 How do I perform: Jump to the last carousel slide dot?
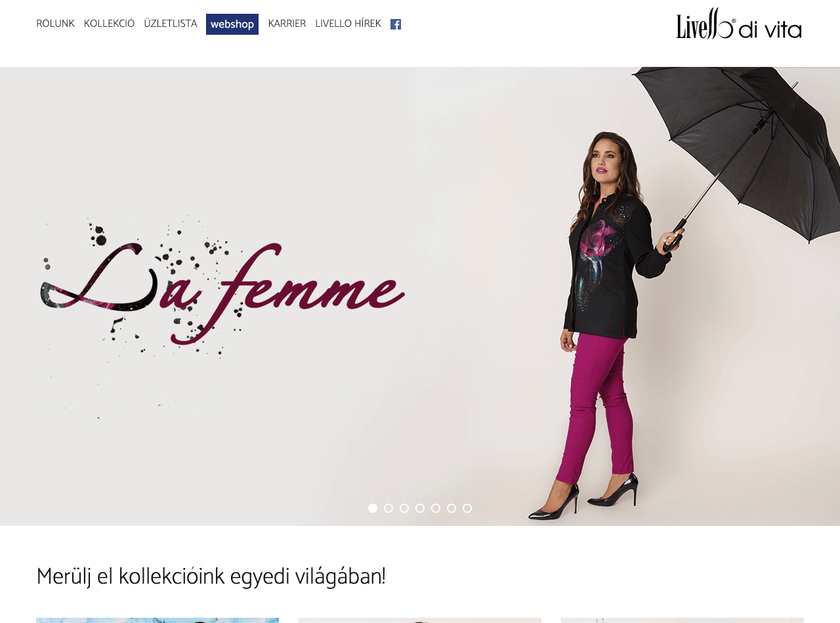coord(467,508)
